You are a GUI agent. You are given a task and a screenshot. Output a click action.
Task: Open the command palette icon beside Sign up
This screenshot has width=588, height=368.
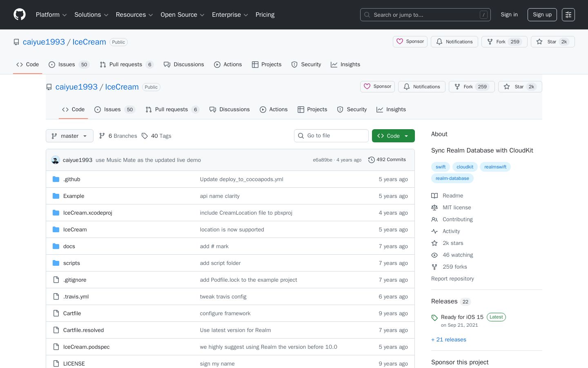pos(568,15)
